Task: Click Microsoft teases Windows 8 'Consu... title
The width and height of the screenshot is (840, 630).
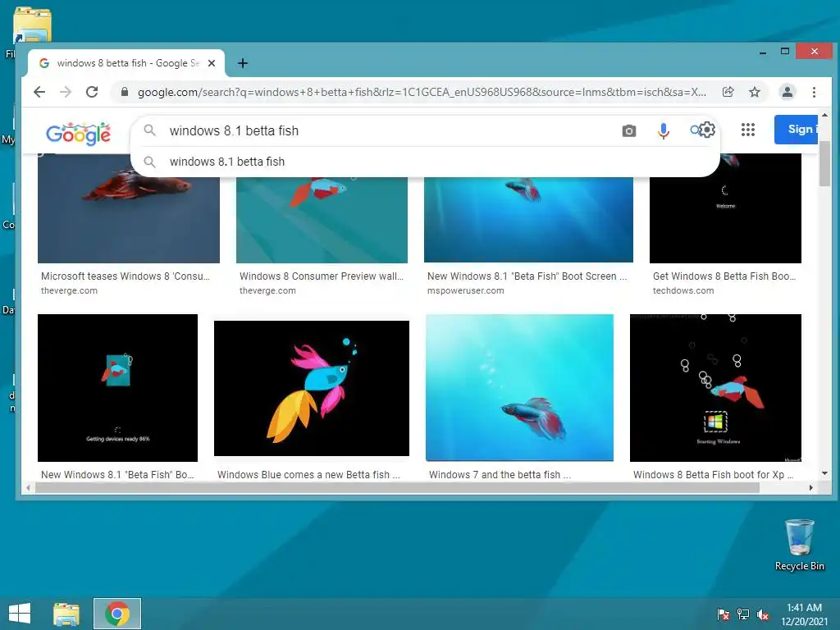Action: click(x=126, y=276)
